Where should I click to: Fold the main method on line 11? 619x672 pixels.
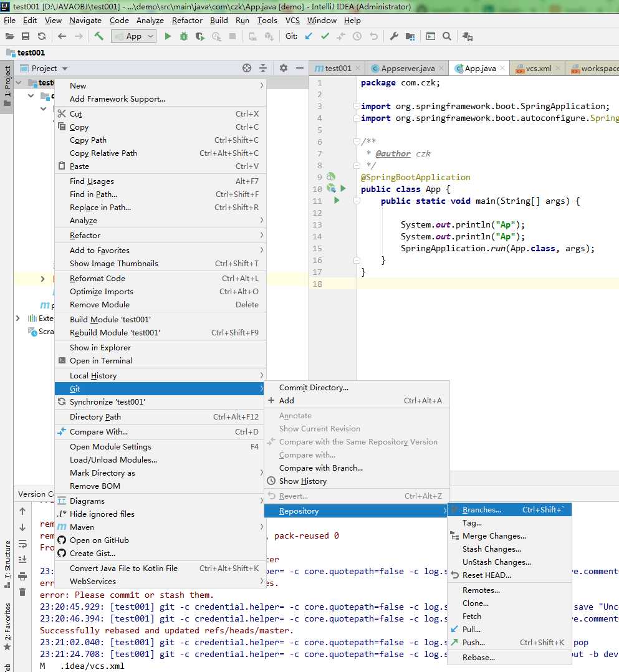[356, 200]
